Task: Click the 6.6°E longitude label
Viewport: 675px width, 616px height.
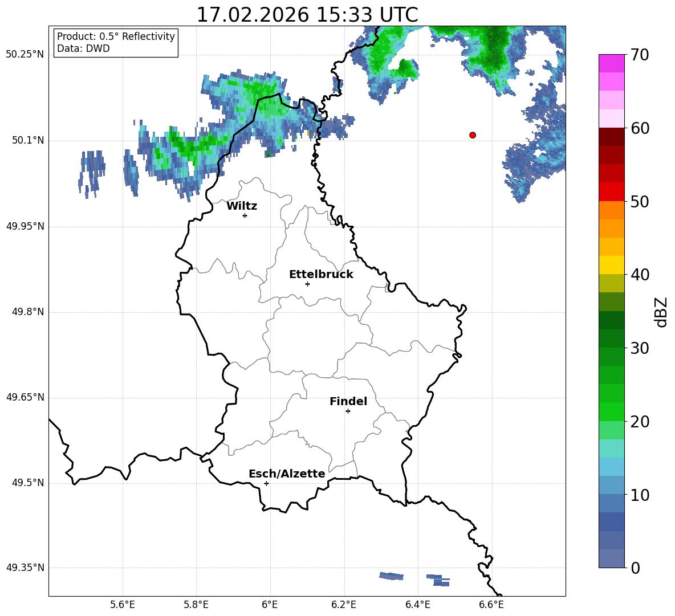Action: point(491,605)
